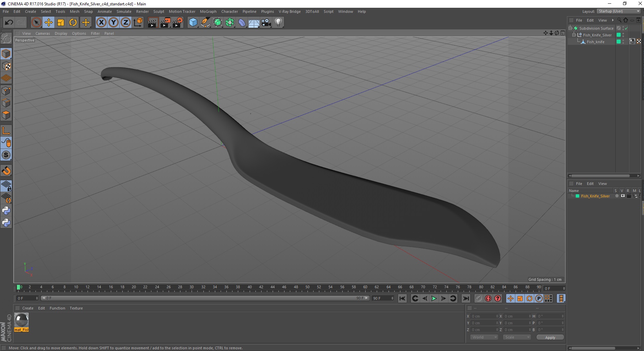Click the X position input field

[x=485, y=316]
